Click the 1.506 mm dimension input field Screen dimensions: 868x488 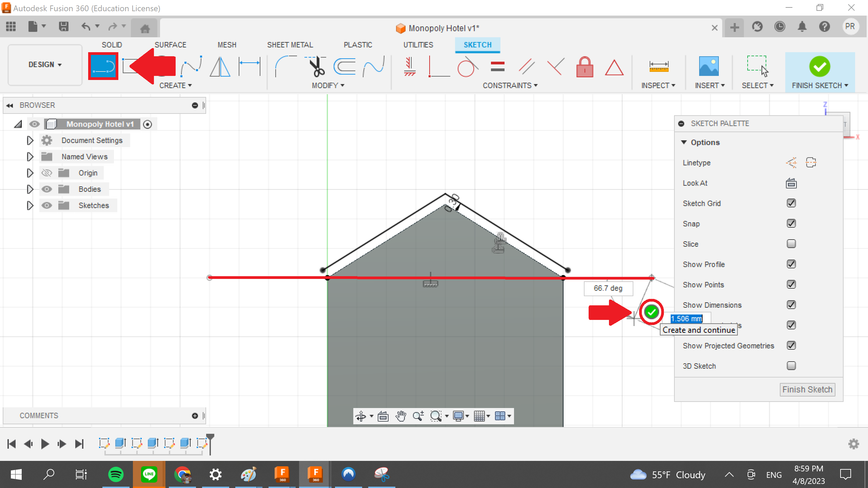point(687,319)
